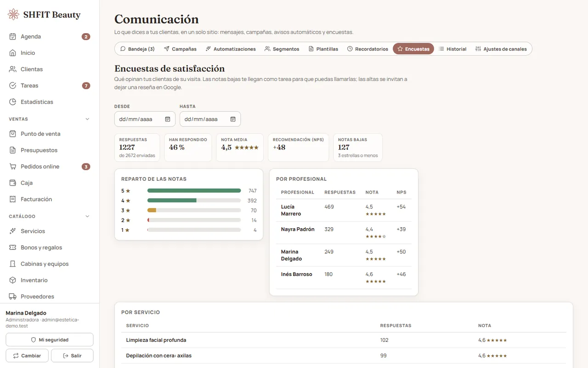Viewport: 588px width, 368px height.
Task: Click the Pedidos online cart icon
Action: [13, 167]
